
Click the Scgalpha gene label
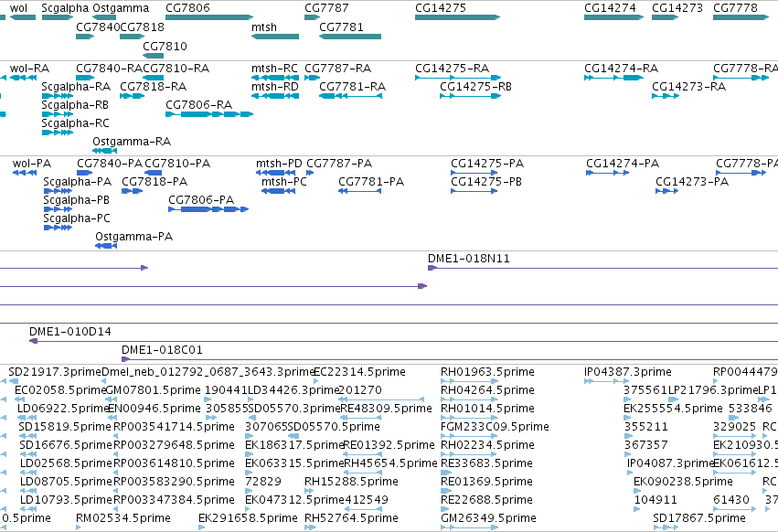65,8
